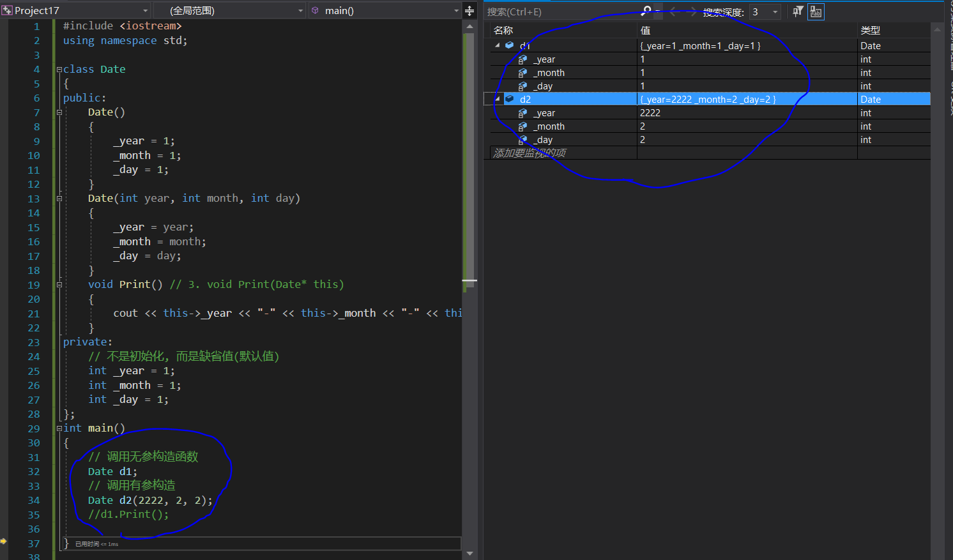The height and width of the screenshot is (560, 953).
Task: Click the _day field icon under d1
Action: 522,86
